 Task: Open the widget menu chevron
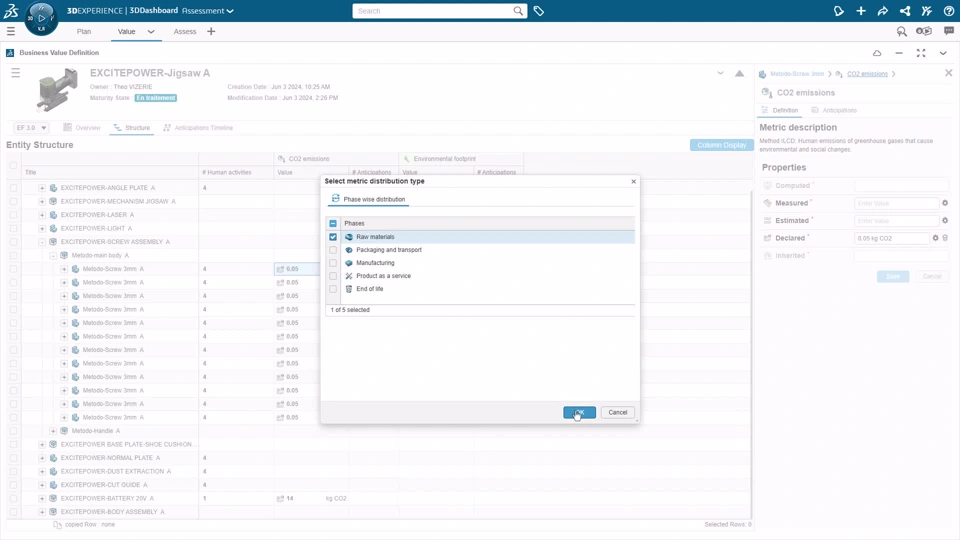[x=943, y=53]
